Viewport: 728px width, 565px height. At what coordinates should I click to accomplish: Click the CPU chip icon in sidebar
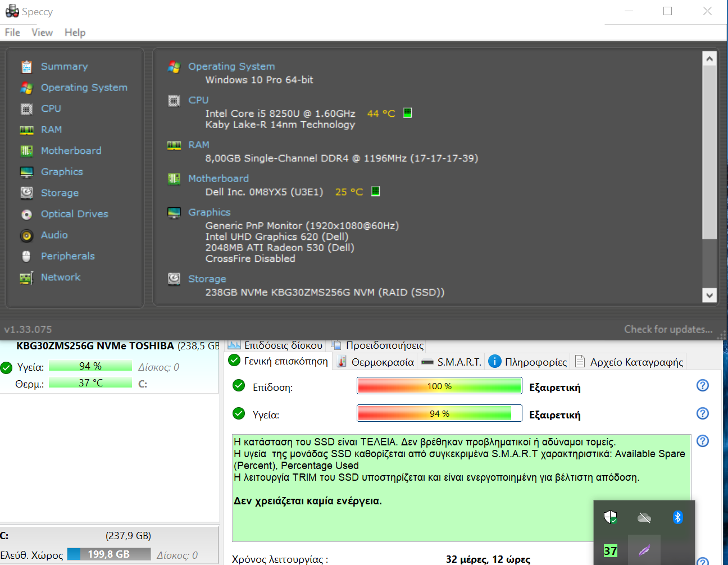pyautogui.click(x=26, y=109)
